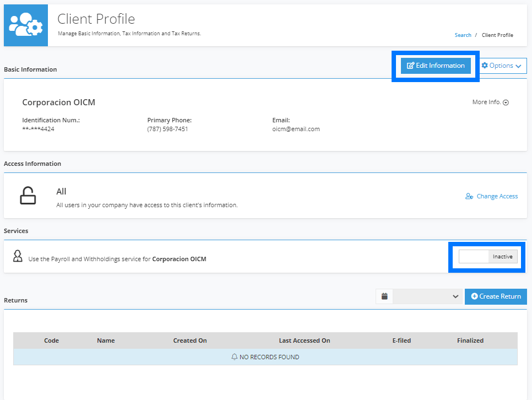Click the person icon next to Change Access
532x400 pixels.
(x=469, y=196)
